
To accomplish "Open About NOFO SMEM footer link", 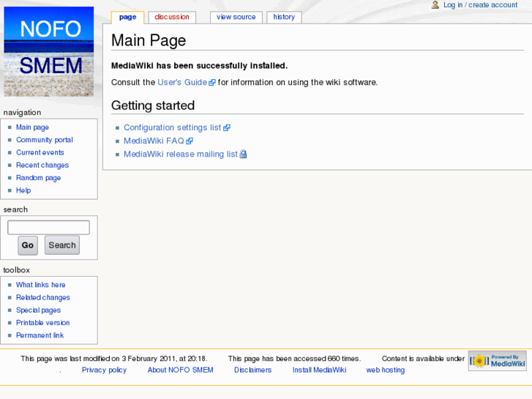I will click(x=181, y=370).
